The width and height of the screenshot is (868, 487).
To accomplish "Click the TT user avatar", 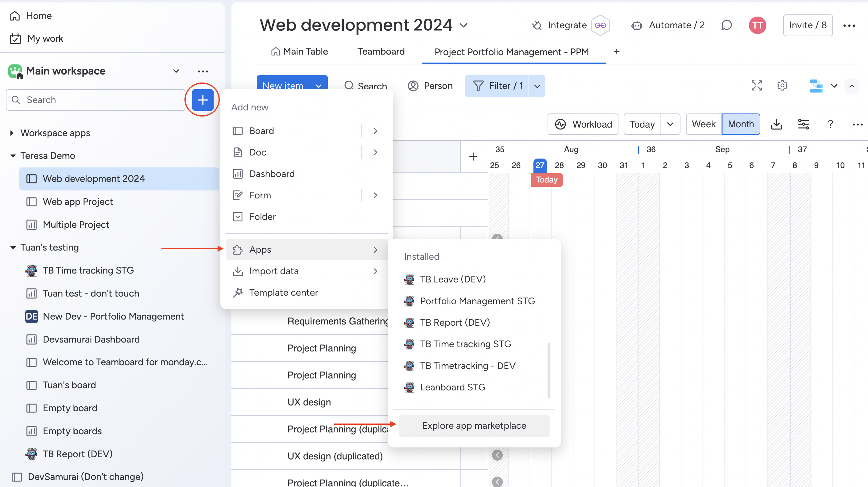I will click(x=757, y=25).
